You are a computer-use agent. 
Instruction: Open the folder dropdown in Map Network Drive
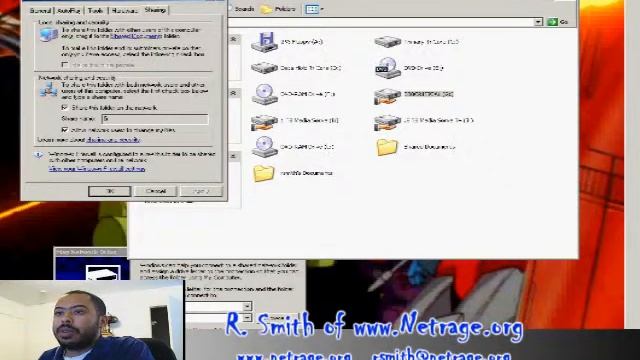tap(247, 318)
